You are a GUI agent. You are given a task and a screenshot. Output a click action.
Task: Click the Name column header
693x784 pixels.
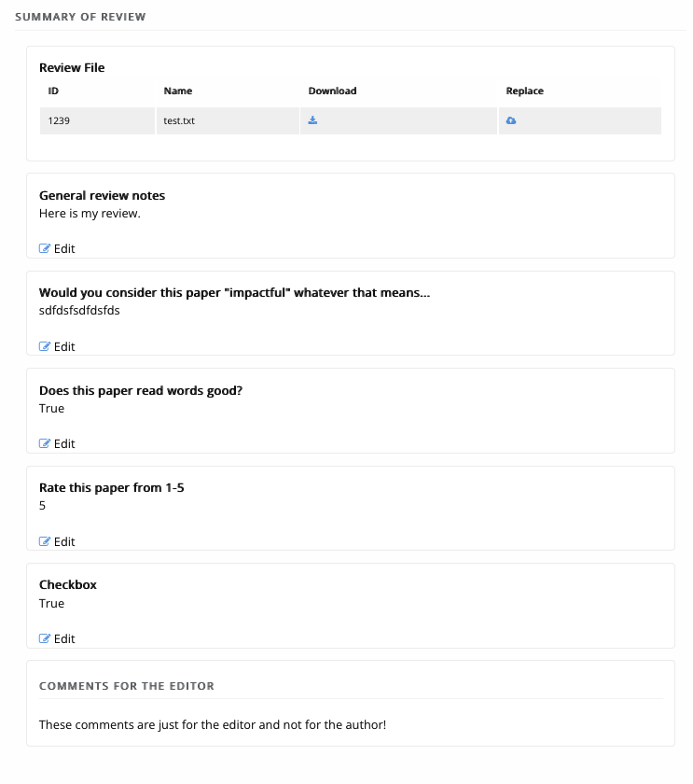[x=177, y=91]
